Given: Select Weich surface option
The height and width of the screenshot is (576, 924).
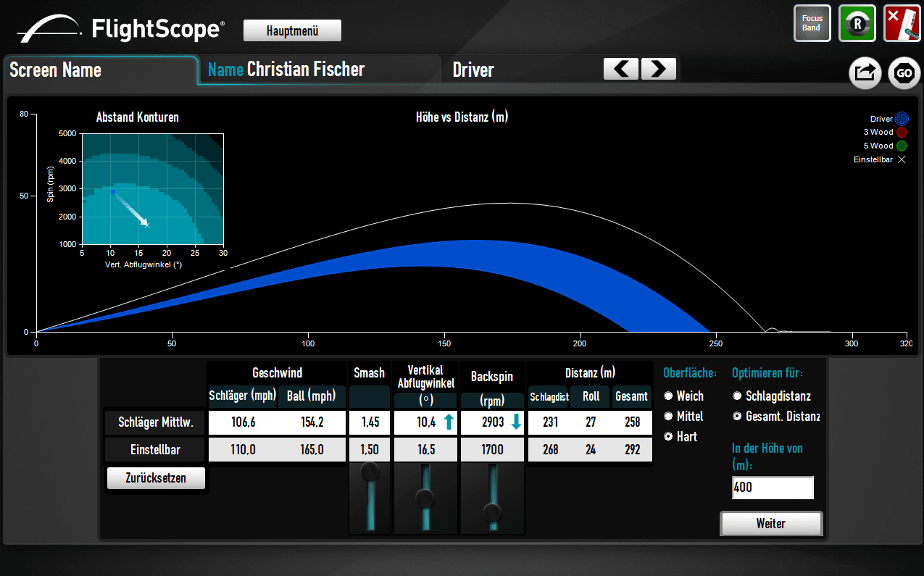Looking at the screenshot, I should 668,396.
